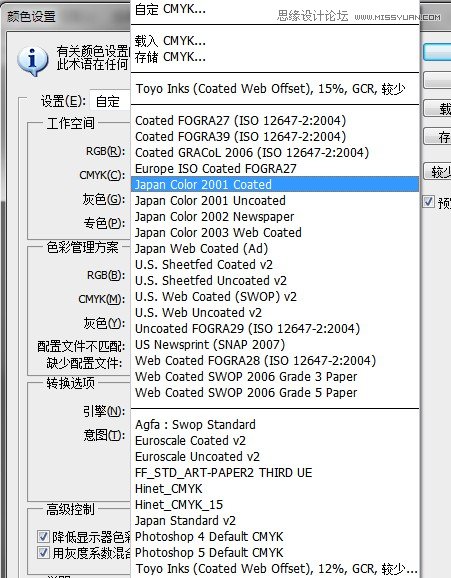This screenshot has height=578, width=451.
Task: Choose Coated GRACoL 2006 profile
Action: [275, 153]
